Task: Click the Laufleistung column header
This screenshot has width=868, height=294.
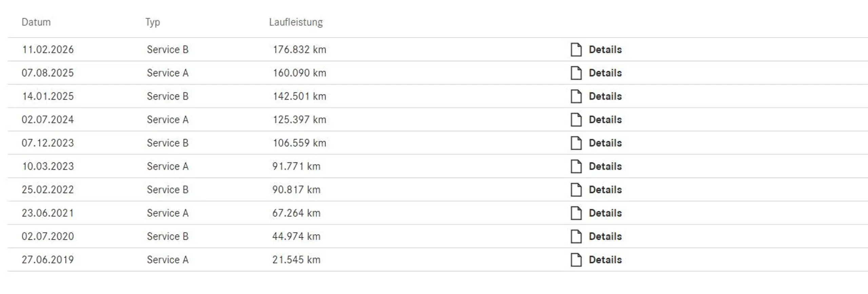Action: pyautogui.click(x=296, y=22)
